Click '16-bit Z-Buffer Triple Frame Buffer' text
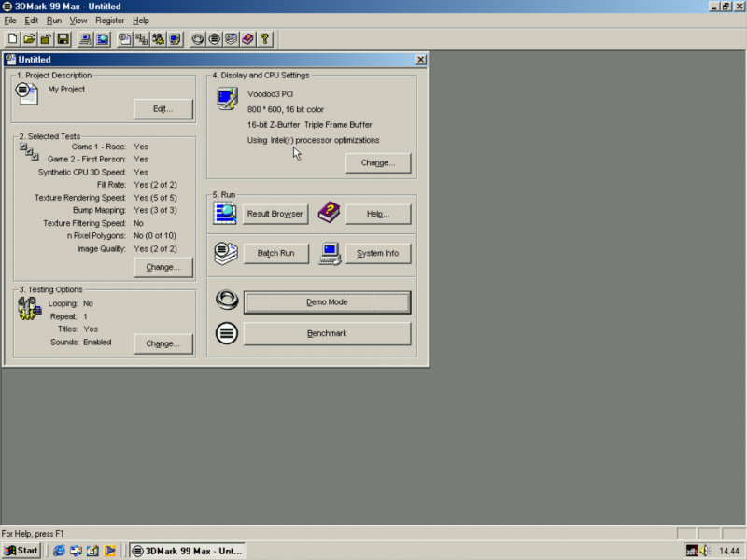Image resolution: width=747 pixels, height=560 pixels. pyautogui.click(x=310, y=125)
